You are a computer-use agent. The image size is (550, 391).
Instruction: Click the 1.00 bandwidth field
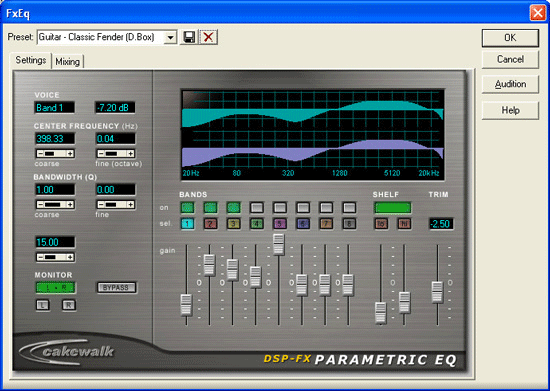[x=55, y=190]
